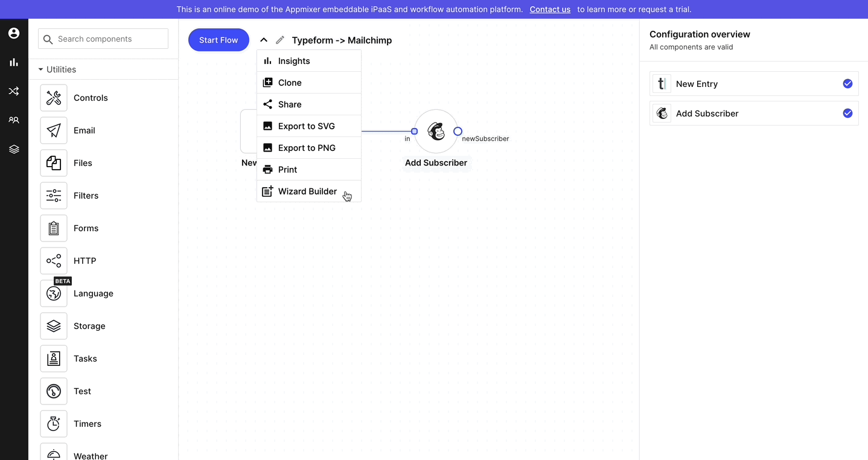The width and height of the screenshot is (868, 460).
Task: Select the Test gauge icon
Action: click(54, 391)
